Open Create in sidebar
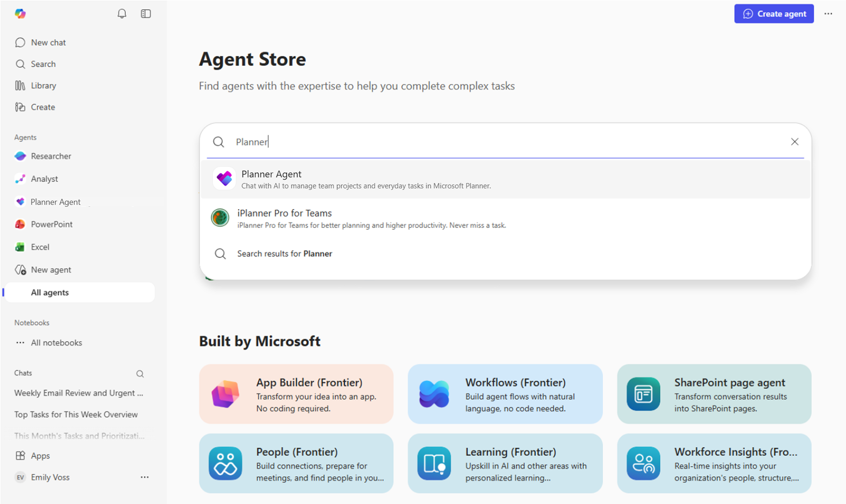This screenshot has height=504, width=846. [35, 107]
